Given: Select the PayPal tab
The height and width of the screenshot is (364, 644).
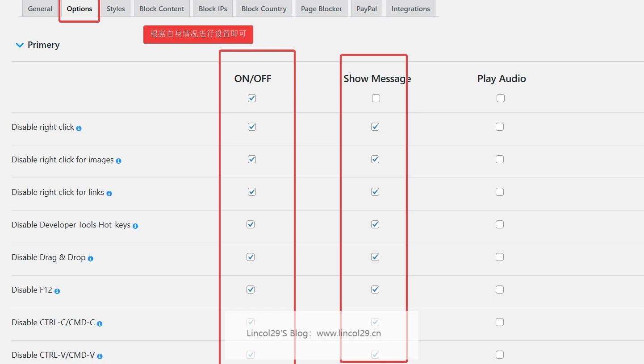Looking at the screenshot, I should coord(367,9).
